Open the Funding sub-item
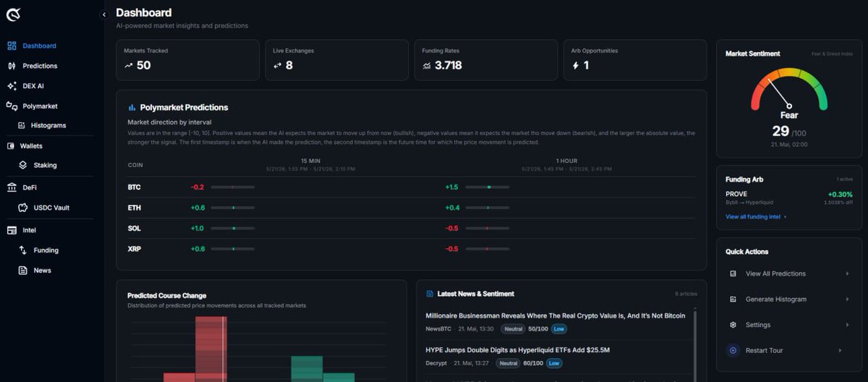Viewport: 868px width, 382px height. [x=46, y=250]
